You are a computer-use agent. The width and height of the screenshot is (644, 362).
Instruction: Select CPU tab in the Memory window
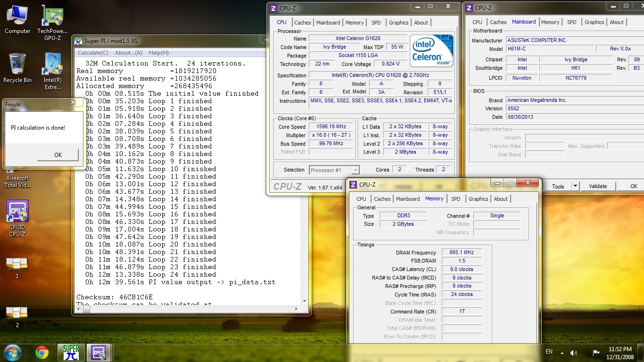click(362, 199)
